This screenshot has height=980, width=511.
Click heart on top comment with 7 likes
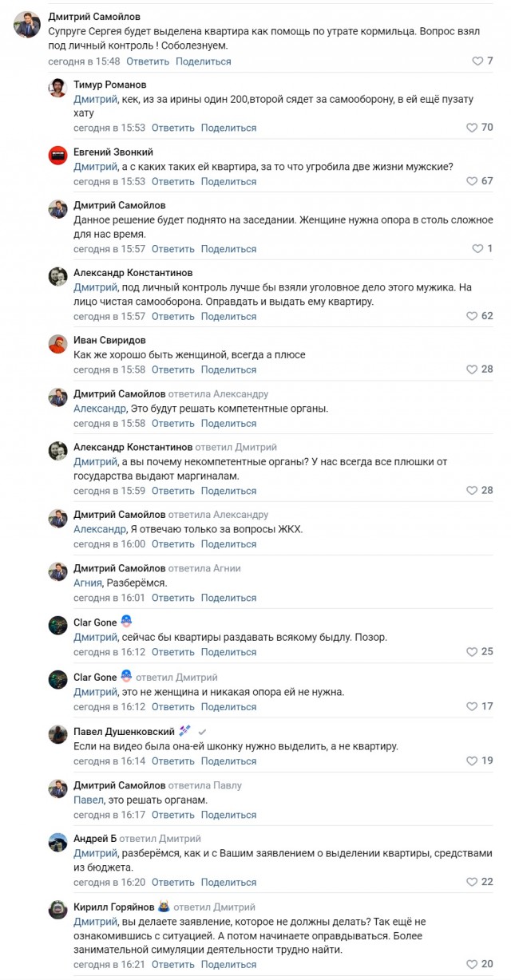coord(477,61)
